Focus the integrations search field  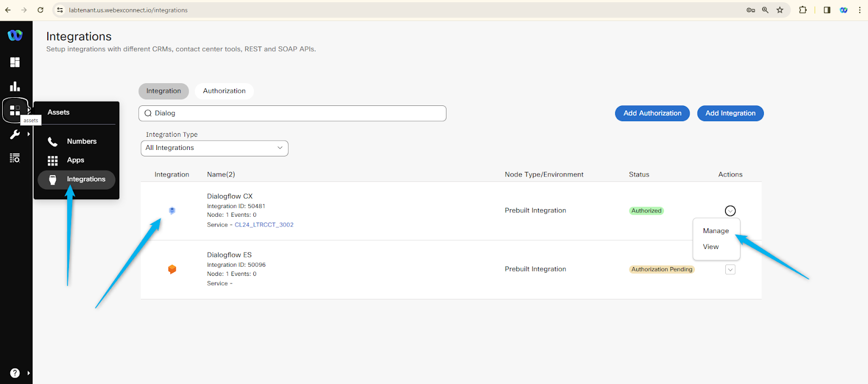(292, 114)
